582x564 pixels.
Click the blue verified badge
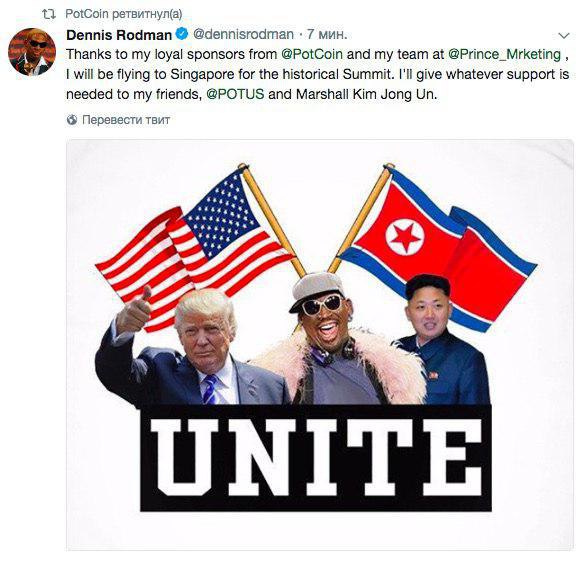[x=182, y=34]
